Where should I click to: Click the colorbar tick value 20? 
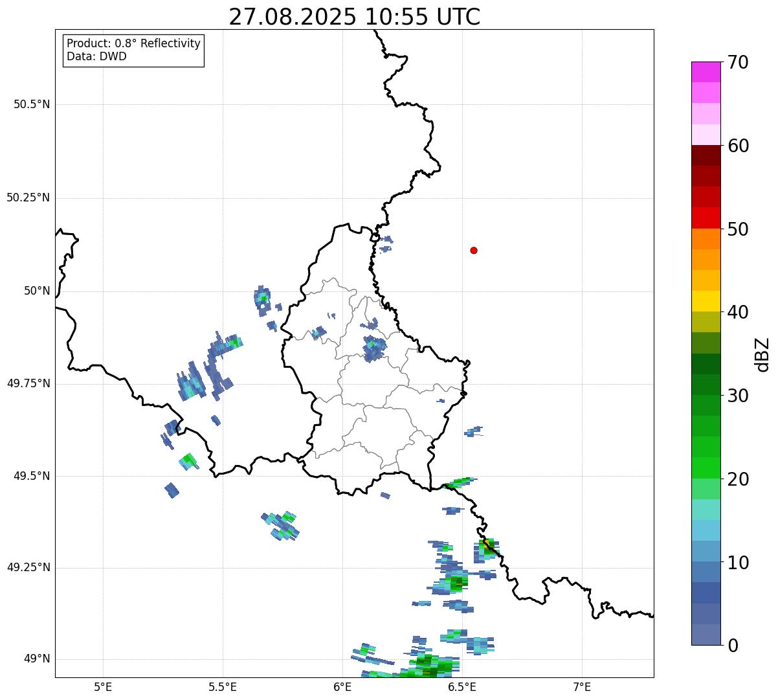click(x=738, y=479)
